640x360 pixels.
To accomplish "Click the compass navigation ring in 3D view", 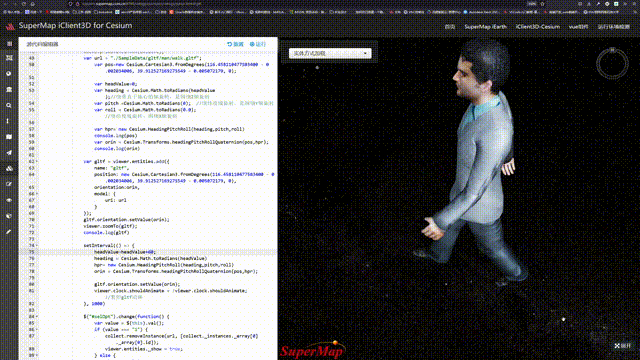I will tap(612, 63).
